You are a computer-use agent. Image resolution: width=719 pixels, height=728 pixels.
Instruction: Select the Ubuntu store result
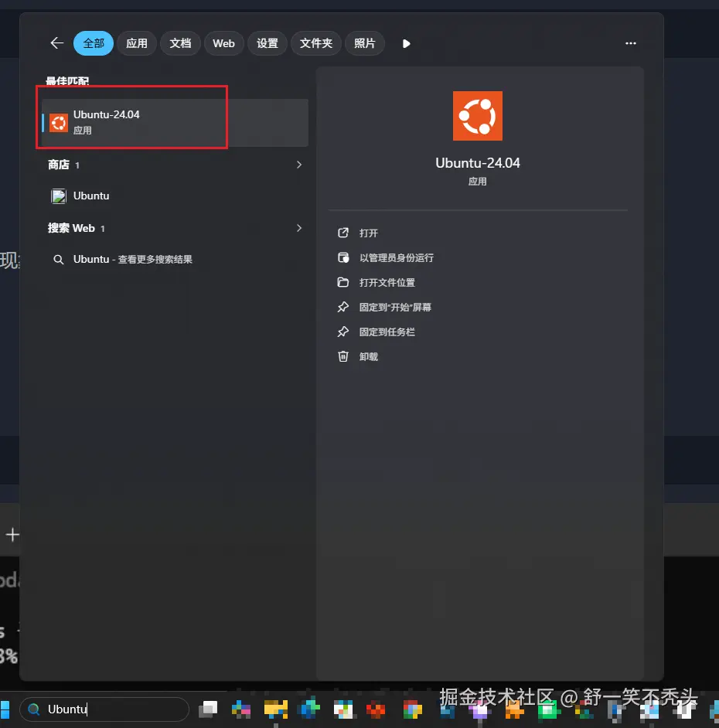(x=175, y=196)
